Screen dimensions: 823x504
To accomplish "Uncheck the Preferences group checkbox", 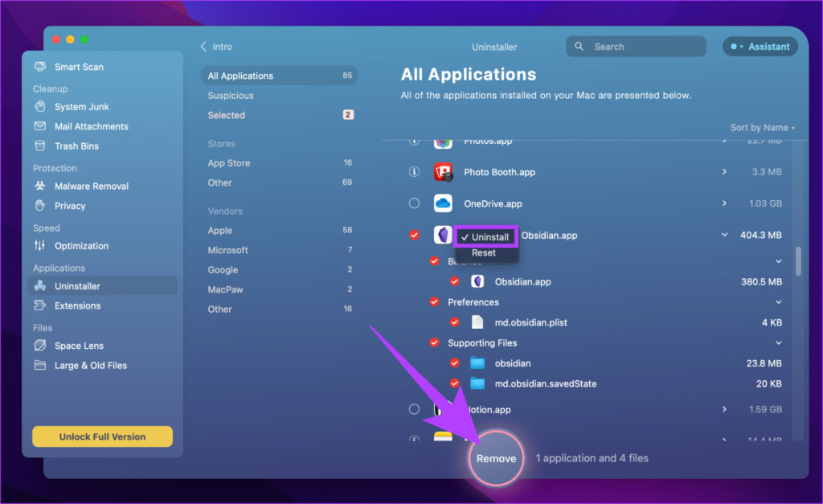I will click(x=434, y=301).
